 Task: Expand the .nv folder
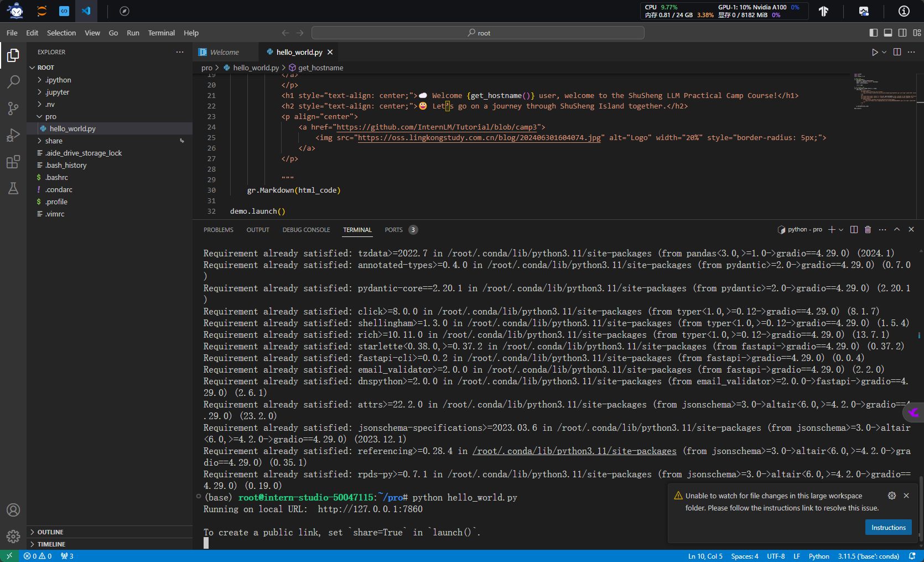[110, 104]
